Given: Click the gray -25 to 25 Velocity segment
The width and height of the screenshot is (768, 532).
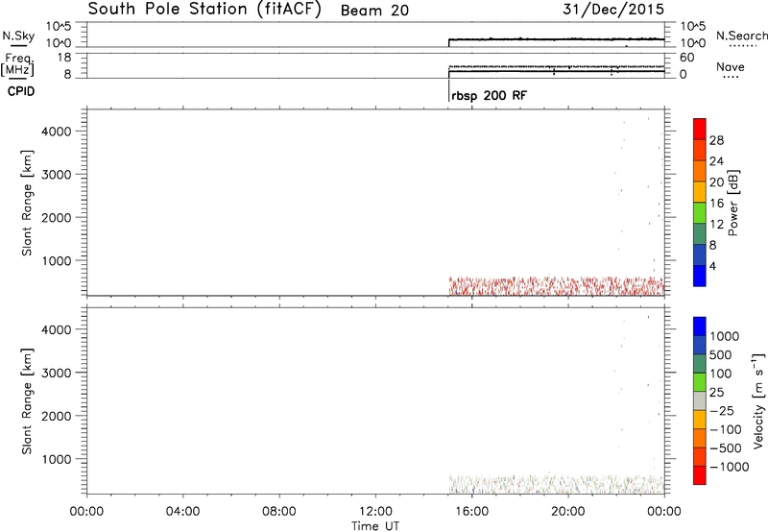Looking at the screenshot, I should click(x=700, y=400).
